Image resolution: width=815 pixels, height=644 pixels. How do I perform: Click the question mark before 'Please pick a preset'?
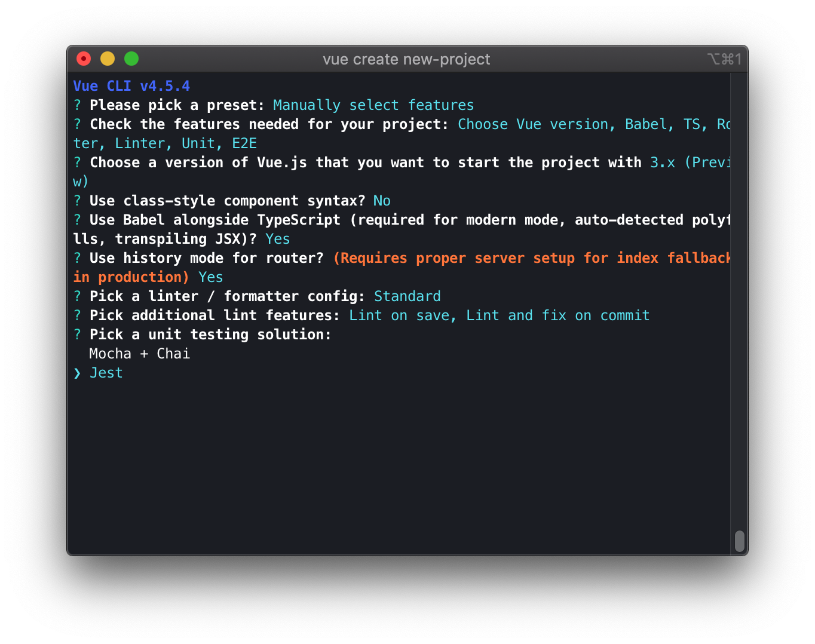(x=77, y=105)
